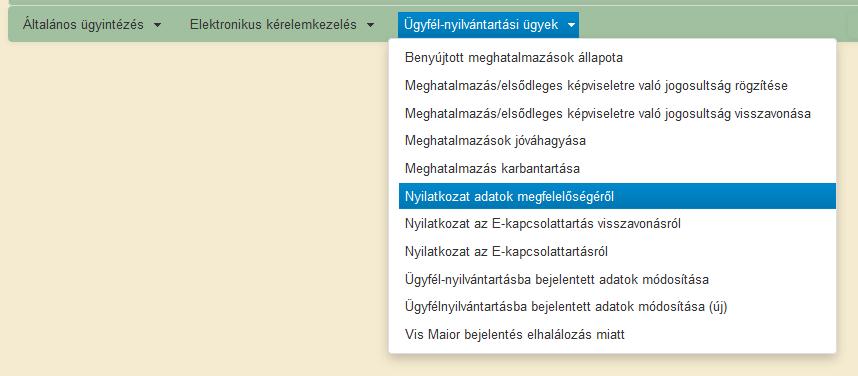
Task: Expand the arrow next to Elektronikus kérelemkezelés
Action: point(370,25)
